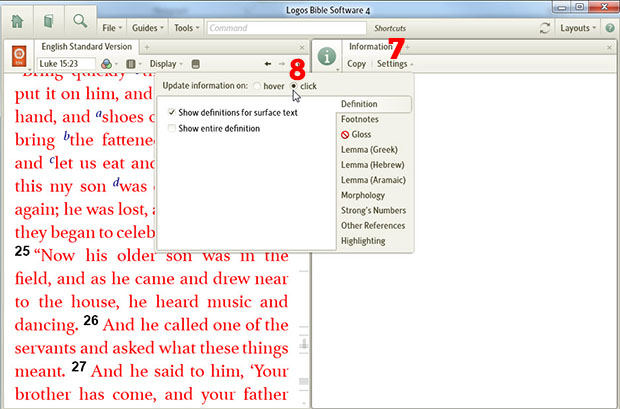This screenshot has height=409, width=620.
Task: Switch to the English Standard Version tab
Action: 87,47
